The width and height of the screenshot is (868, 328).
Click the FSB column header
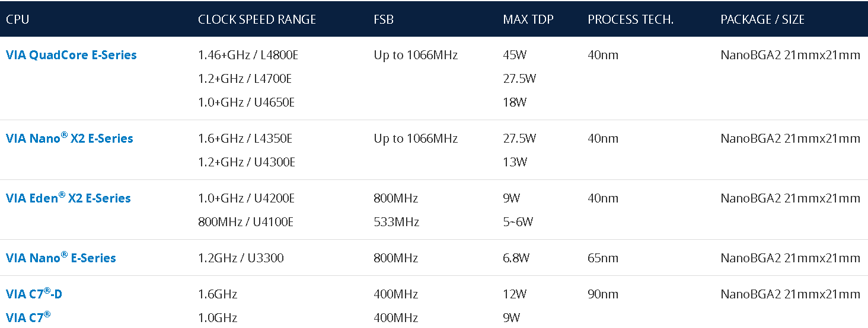coord(384,19)
